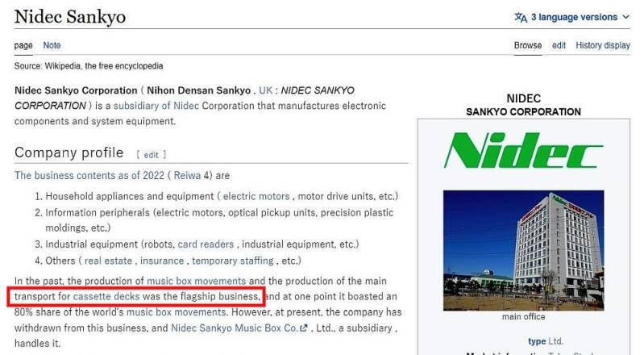Open the electric motors link

click(256, 196)
